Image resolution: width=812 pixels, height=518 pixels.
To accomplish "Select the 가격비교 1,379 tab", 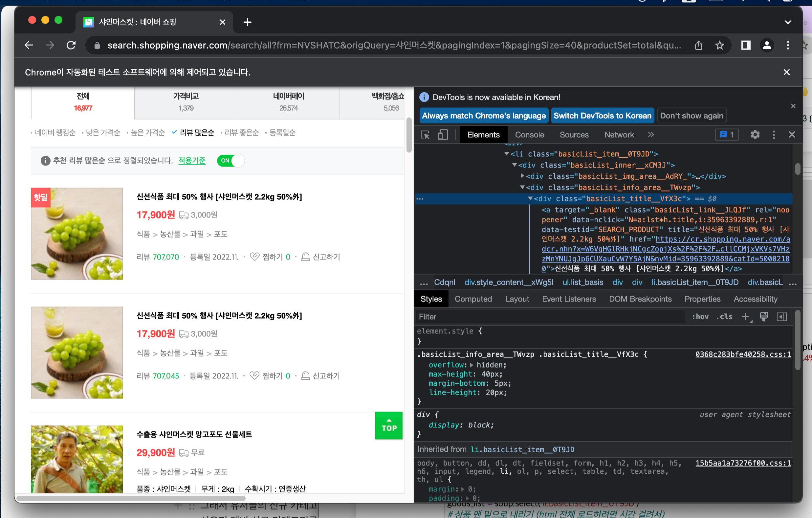I will coord(186,102).
